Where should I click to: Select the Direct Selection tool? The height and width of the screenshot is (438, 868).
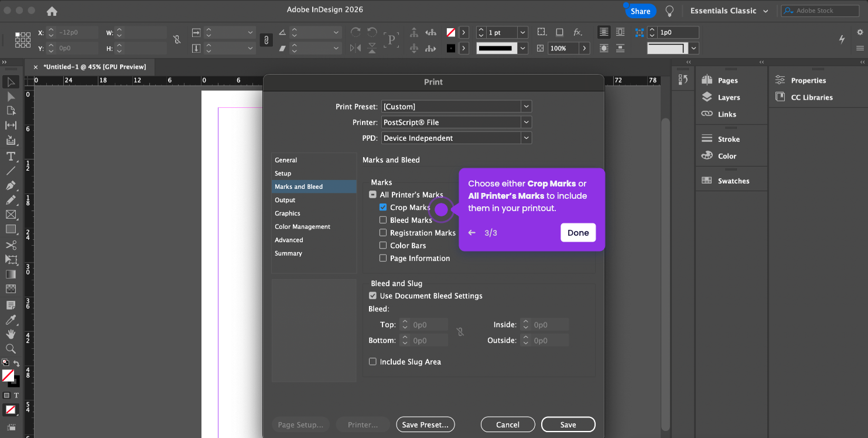[11, 96]
